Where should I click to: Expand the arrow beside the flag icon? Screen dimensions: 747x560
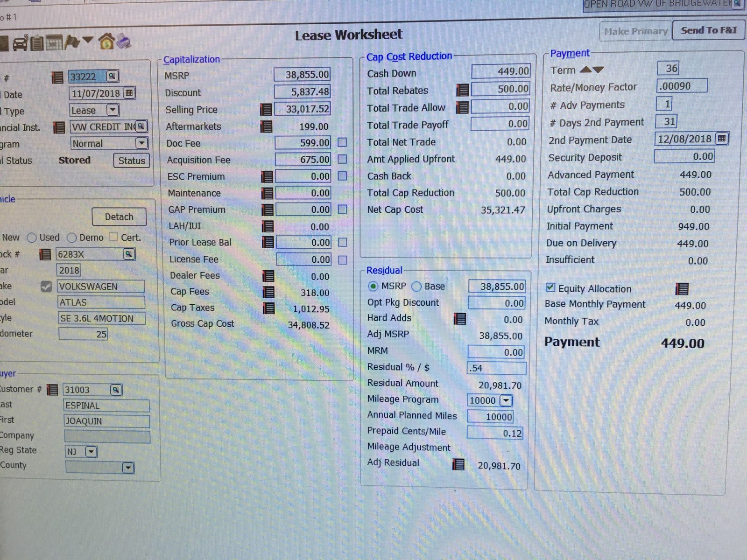pyautogui.click(x=88, y=40)
